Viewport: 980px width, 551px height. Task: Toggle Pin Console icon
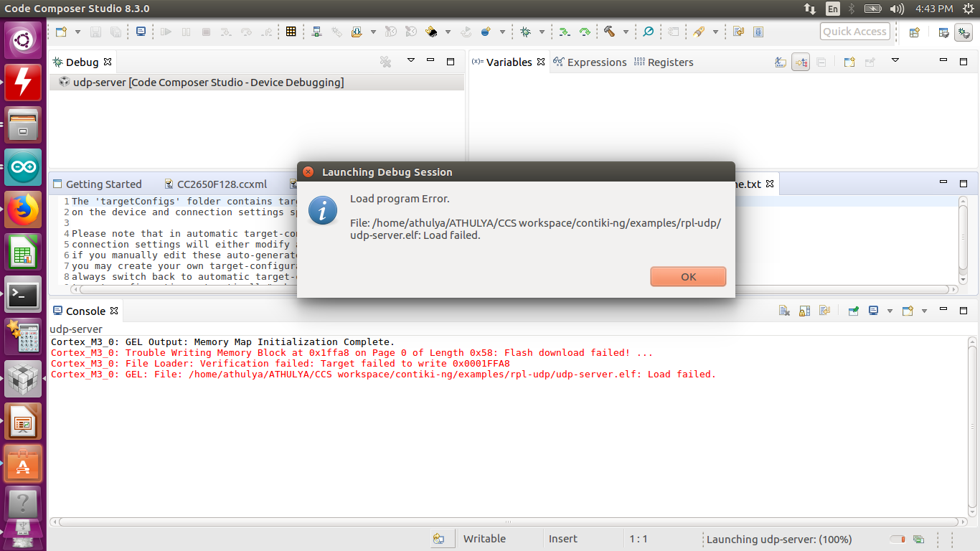tap(854, 311)
